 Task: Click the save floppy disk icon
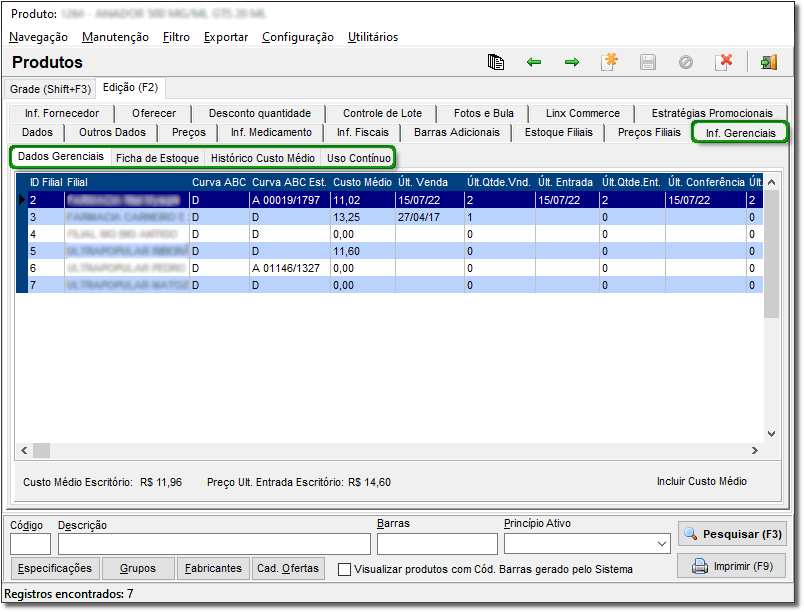point(648,62)
